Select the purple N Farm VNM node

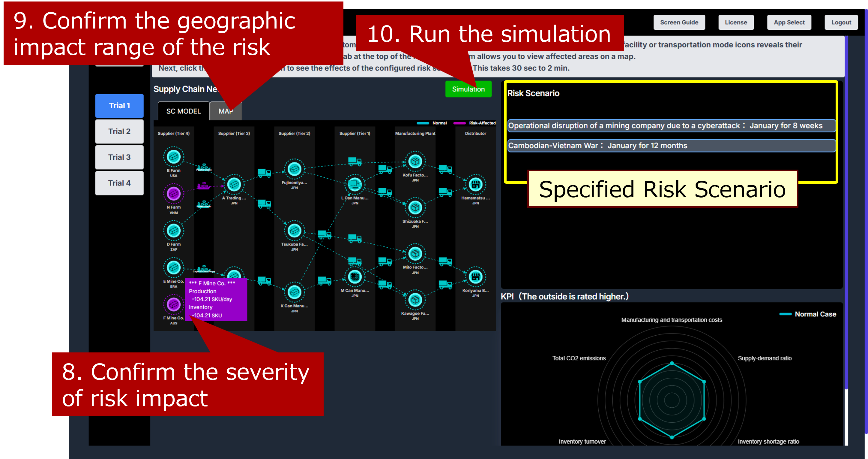click(x=174, y=194)
